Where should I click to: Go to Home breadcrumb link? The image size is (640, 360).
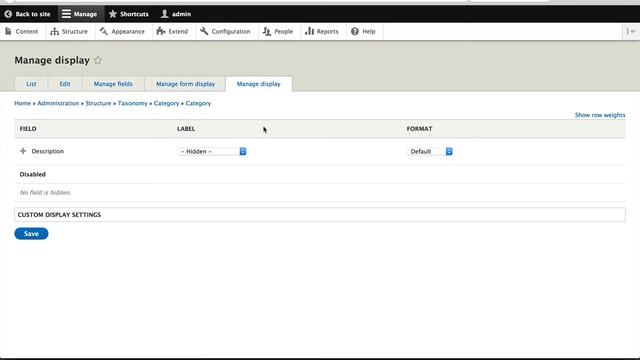tap(22, 103)
